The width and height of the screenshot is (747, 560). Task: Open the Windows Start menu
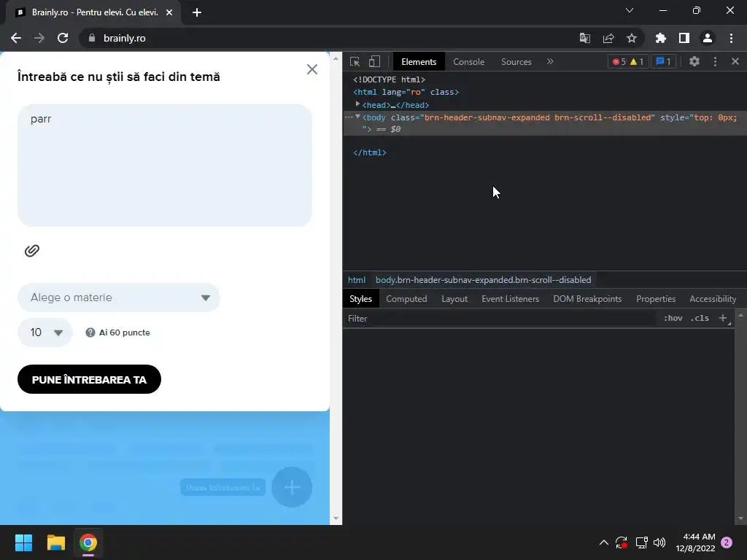(23, 542)
